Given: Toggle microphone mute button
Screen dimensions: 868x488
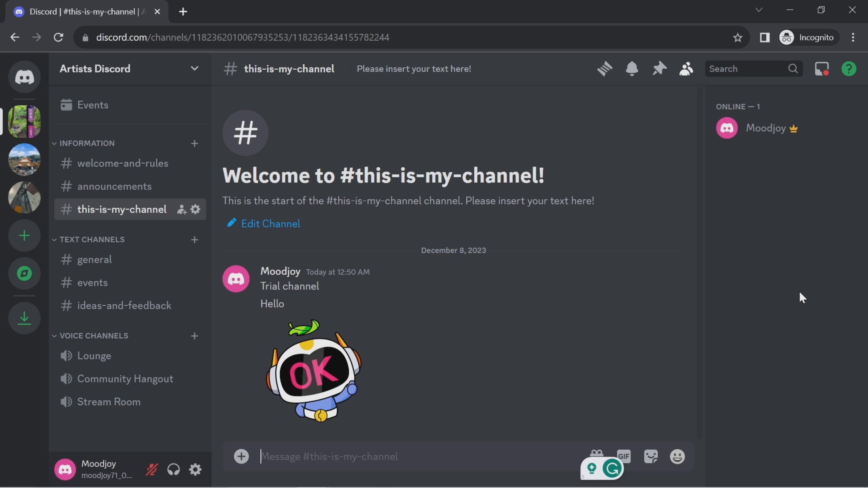Looking at the screenshot, I should (x=152, y=469).
